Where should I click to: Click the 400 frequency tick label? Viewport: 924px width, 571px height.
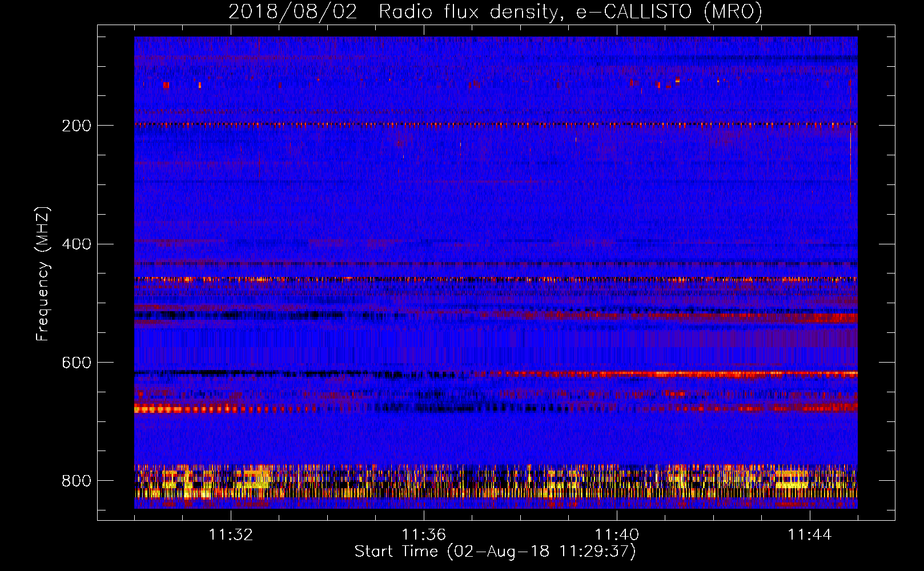(x=77, y=244)
